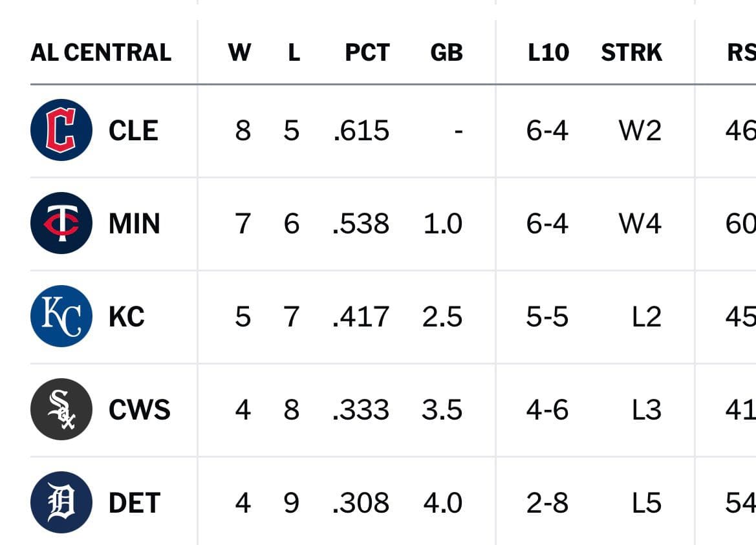Sort by the STRK column header

(x=632, y=52)
